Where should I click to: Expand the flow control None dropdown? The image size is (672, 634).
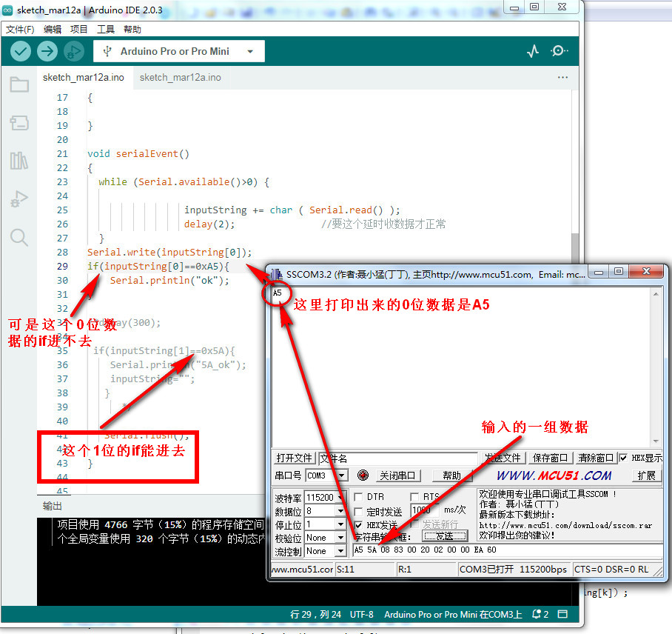click(x=340, y=551)
